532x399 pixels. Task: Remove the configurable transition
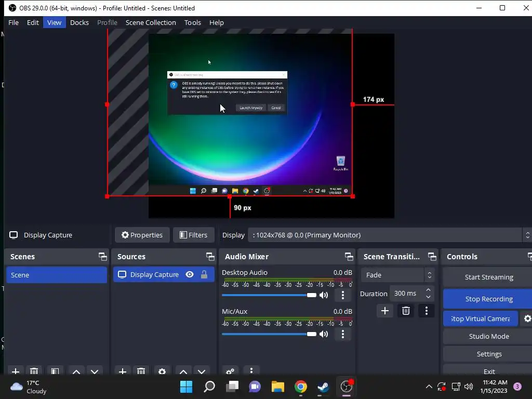[x=406, y=311]
